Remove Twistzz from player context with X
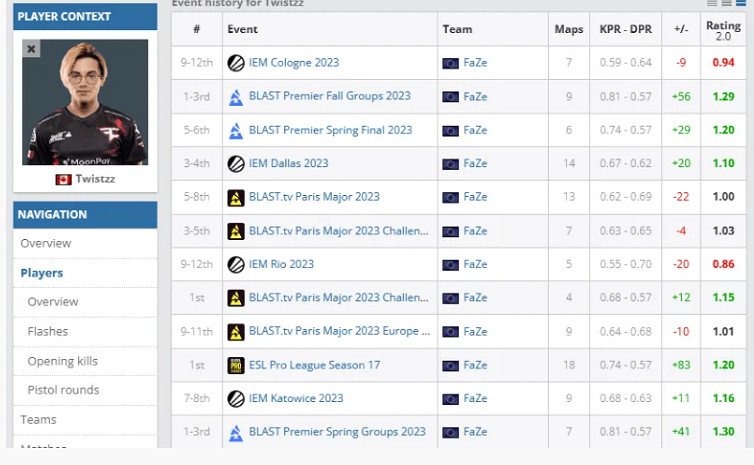Image resolution: width=754 pixels, height=465 pixels. coord(31,48)
